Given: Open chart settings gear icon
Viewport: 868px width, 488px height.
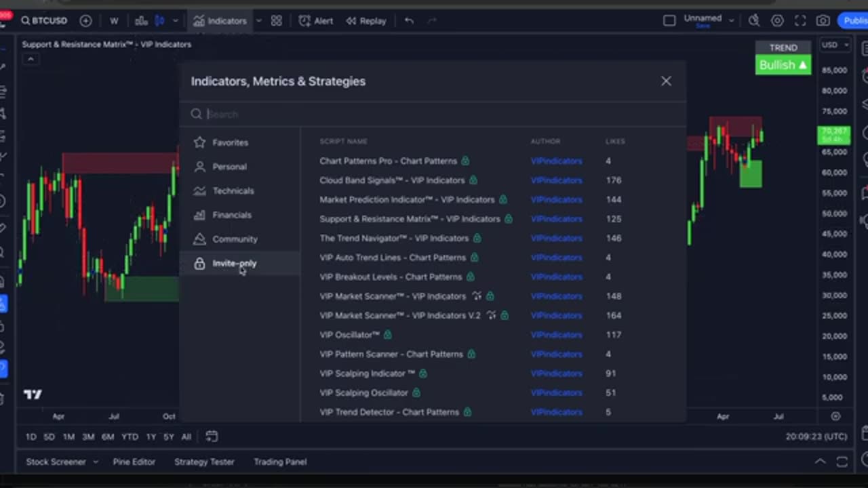Looking at the screenshot, I should [777, 21].
